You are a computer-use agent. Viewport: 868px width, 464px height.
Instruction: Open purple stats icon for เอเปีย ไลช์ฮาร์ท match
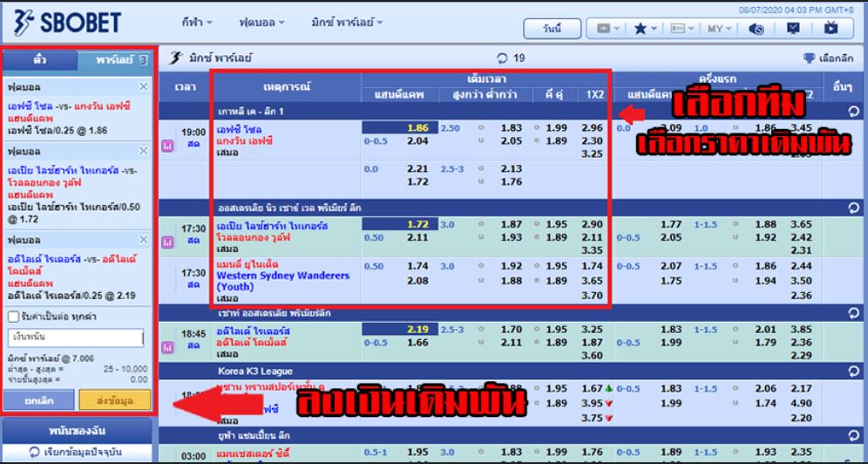(x=167, y=242)
